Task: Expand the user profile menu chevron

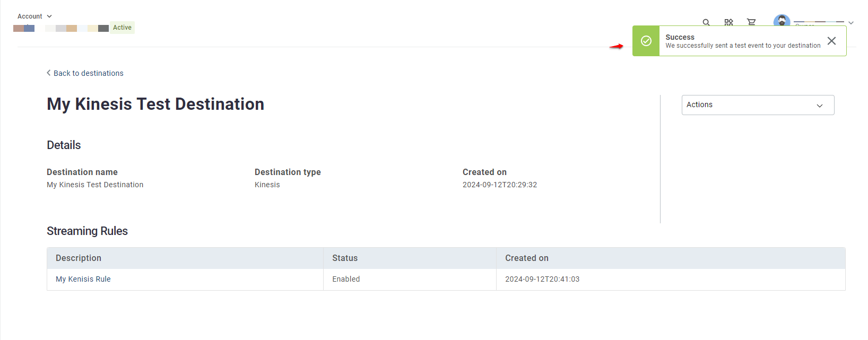Action: point(851,23)
